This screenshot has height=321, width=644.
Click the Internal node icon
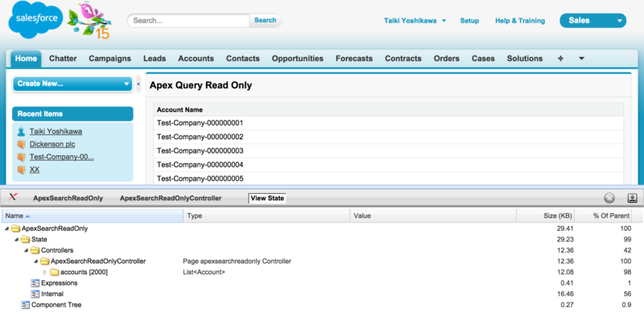point(35,294)
